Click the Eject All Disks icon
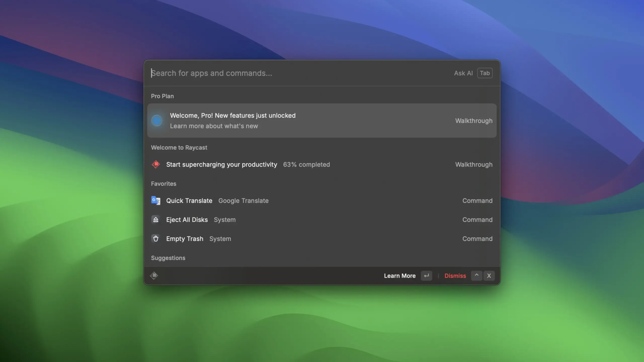 156,220
